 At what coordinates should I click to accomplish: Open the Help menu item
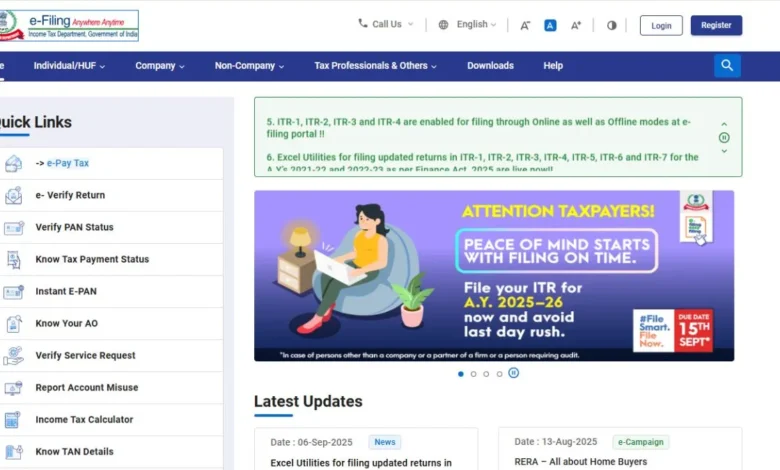pyautogui.click(x=553, y=66)
